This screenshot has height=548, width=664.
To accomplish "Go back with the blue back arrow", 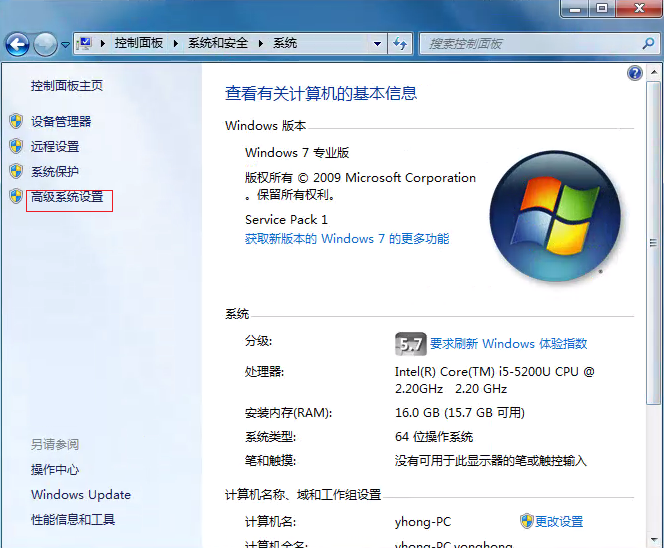I will 17,44.
